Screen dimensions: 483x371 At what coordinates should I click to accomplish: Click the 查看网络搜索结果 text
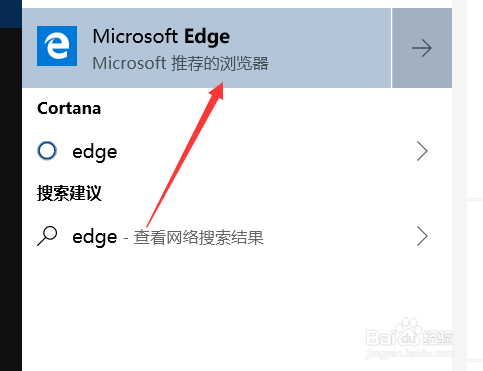199,238
